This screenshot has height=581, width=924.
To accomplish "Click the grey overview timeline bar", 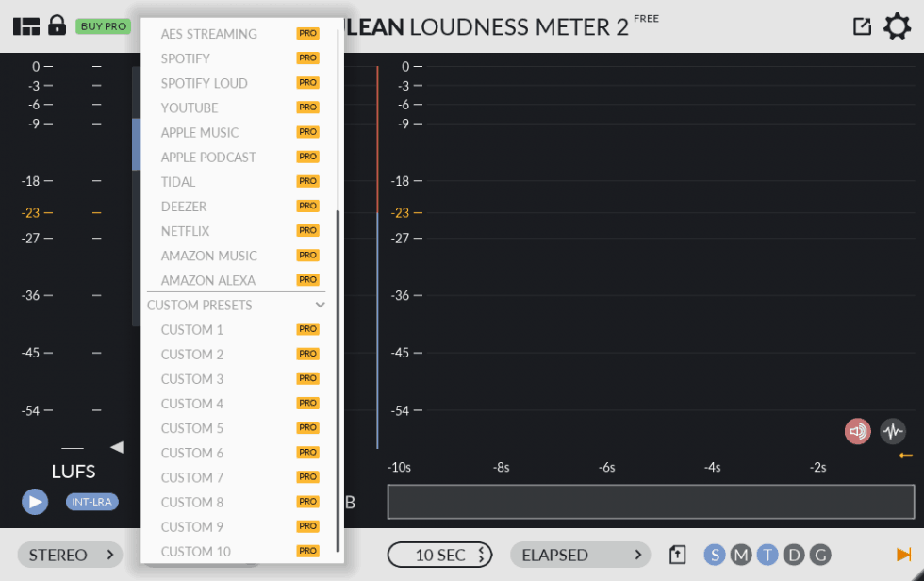I will pyautogui.click(x=651, y=502).
